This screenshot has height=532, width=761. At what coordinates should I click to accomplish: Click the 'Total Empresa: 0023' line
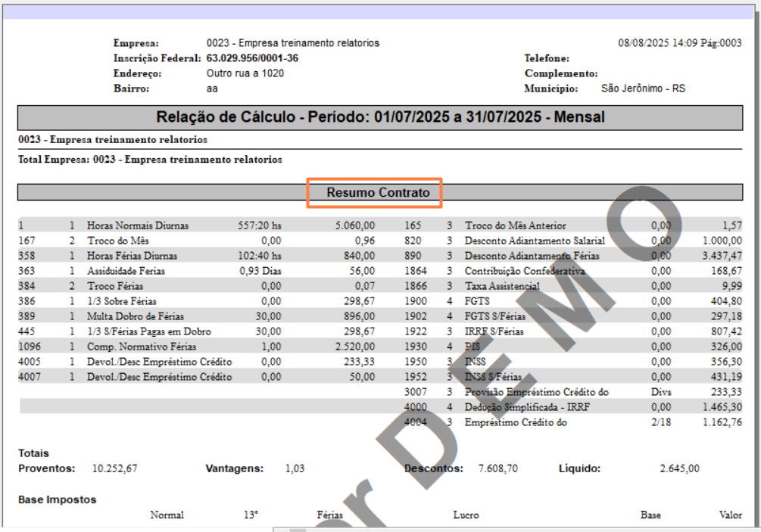click(150, 160)
